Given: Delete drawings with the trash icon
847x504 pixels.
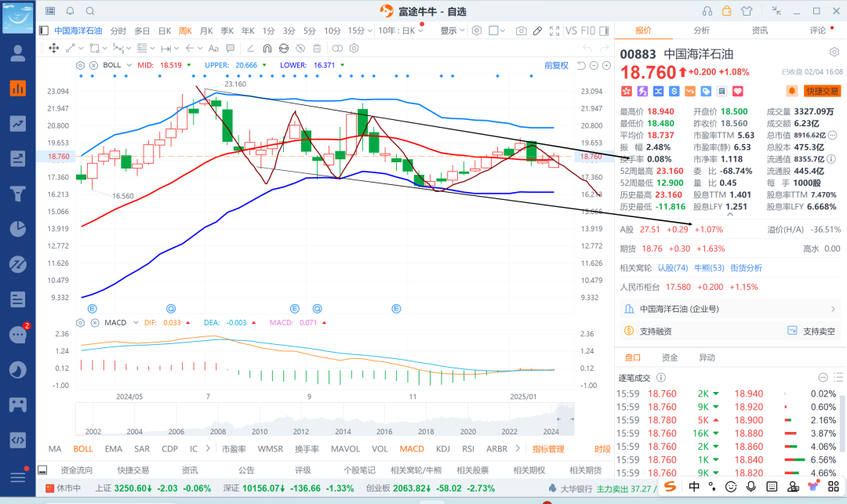Looking at the screenshot, I should 317,48.
